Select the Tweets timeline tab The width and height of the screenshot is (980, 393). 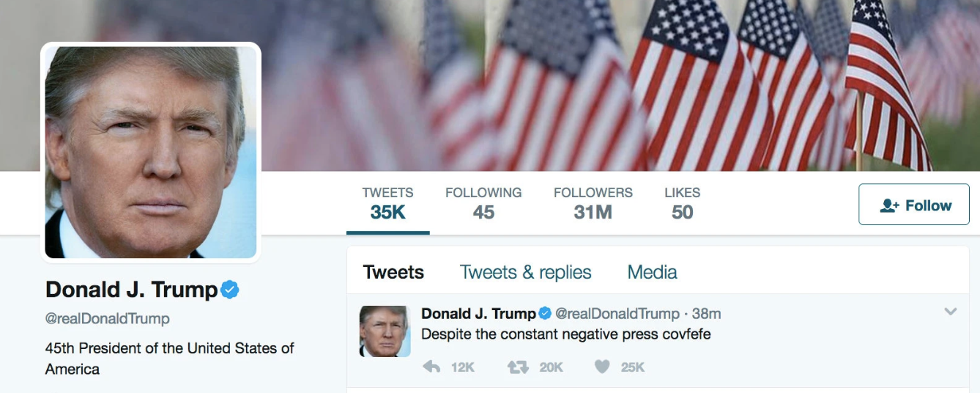click(x=393, y=272)
